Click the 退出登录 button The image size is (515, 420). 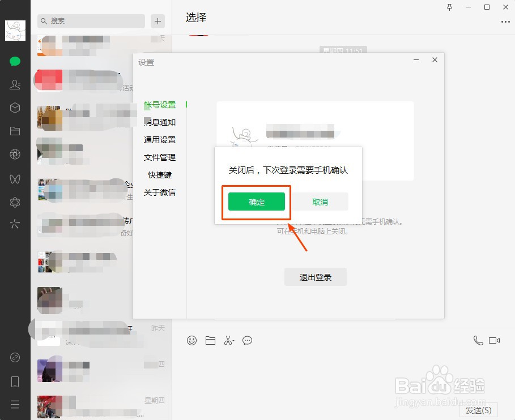(315, 277)
